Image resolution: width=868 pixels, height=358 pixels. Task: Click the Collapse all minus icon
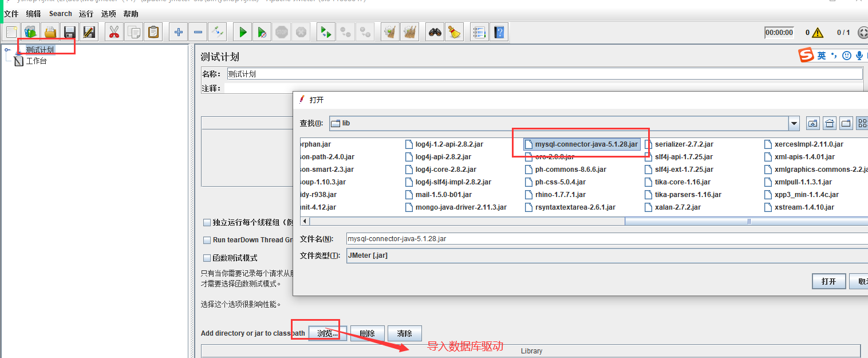pos(198,32)
